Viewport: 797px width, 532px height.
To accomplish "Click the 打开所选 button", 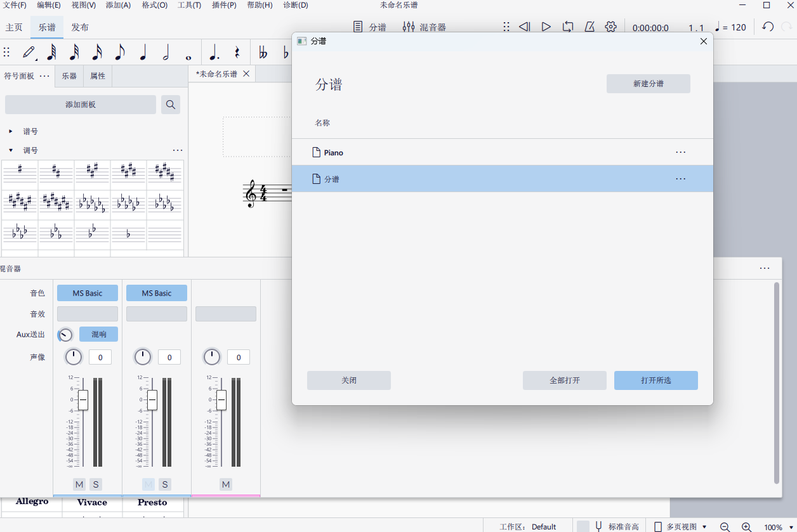I will point(655,380).
